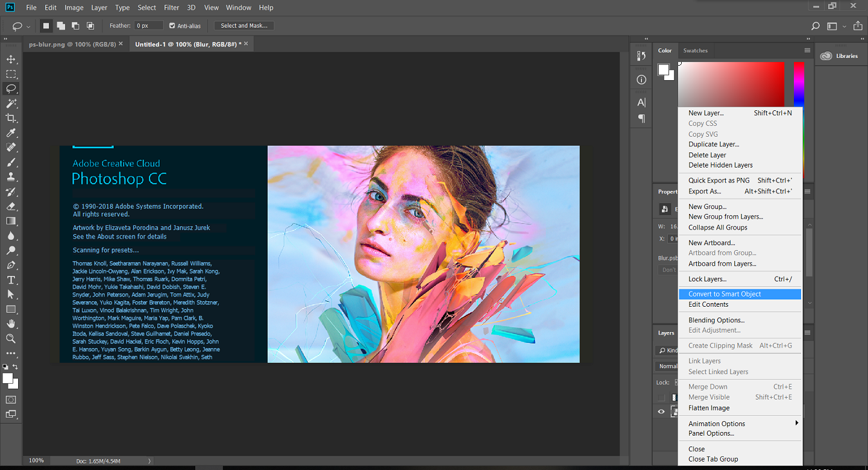
Task: Open the Color panel flyout menu
Action: (x=807, y=51)
